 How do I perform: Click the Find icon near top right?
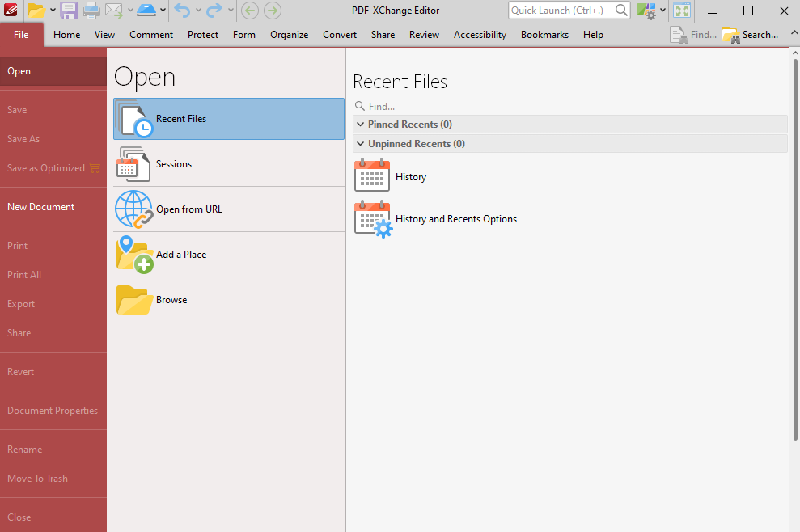tap(678, 35)
